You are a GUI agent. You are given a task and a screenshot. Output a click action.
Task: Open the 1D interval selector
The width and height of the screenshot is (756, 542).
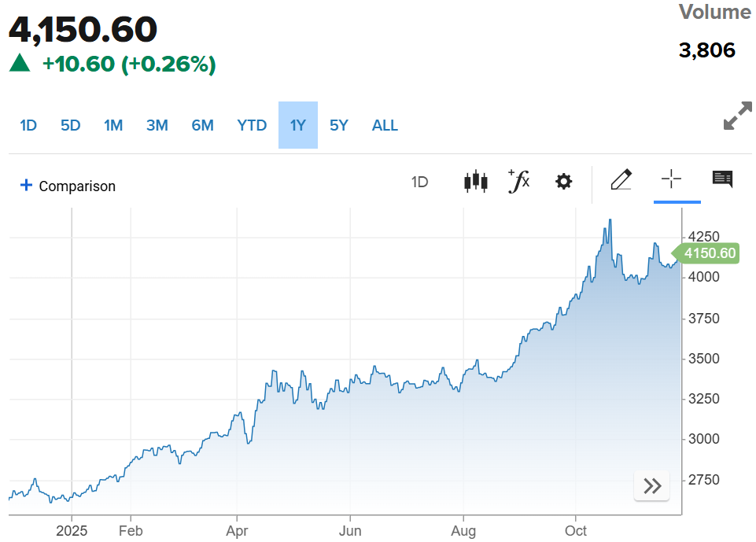pyautogui.click(x=419, y=181)
